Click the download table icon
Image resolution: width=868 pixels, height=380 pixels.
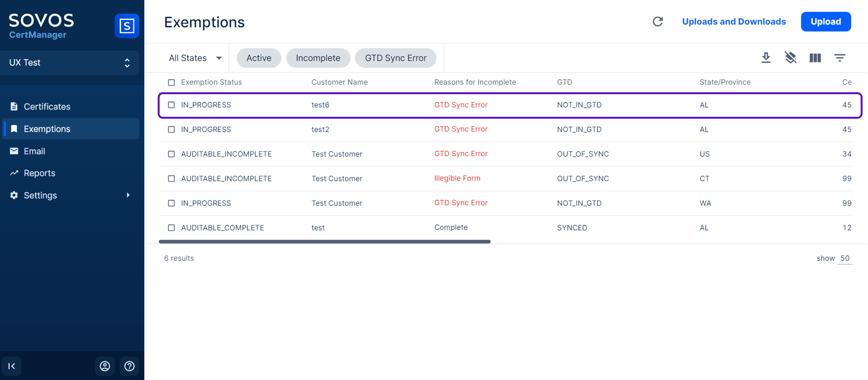click(x=766, y=58)
